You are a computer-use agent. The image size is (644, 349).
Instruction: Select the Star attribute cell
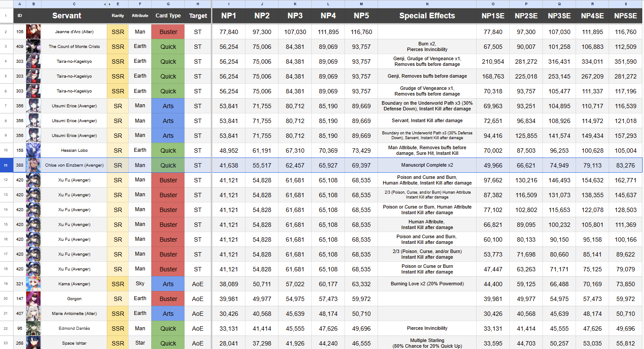(x=140, y=343)
